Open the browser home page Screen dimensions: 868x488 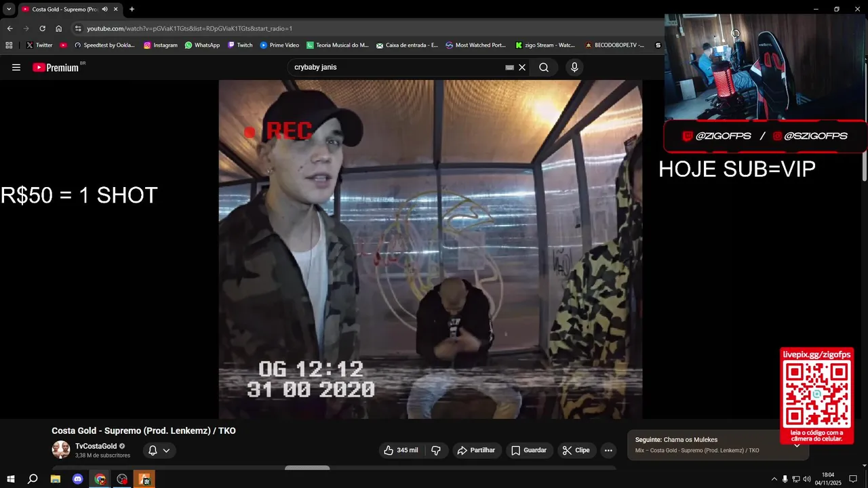pyautogui.click(x=59, y=28)
